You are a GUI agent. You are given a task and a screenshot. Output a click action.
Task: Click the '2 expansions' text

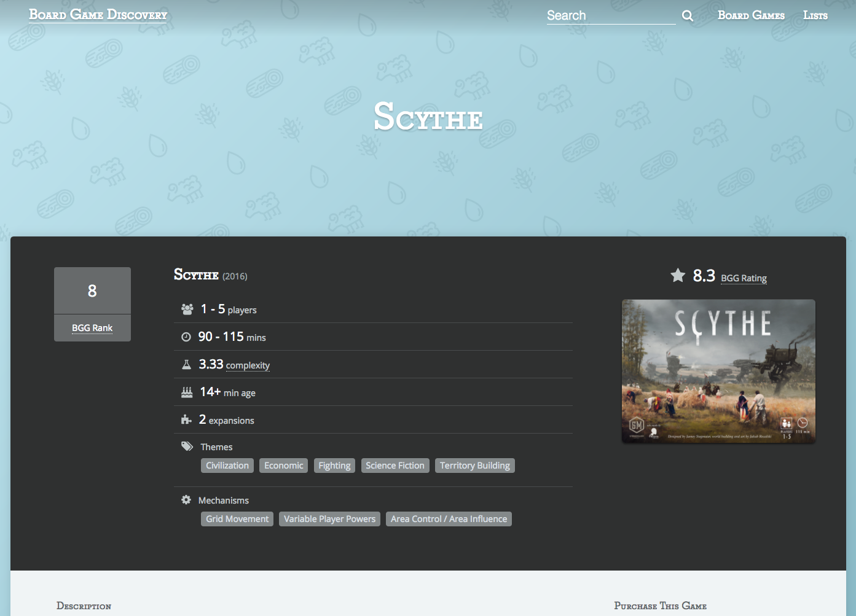226,420
